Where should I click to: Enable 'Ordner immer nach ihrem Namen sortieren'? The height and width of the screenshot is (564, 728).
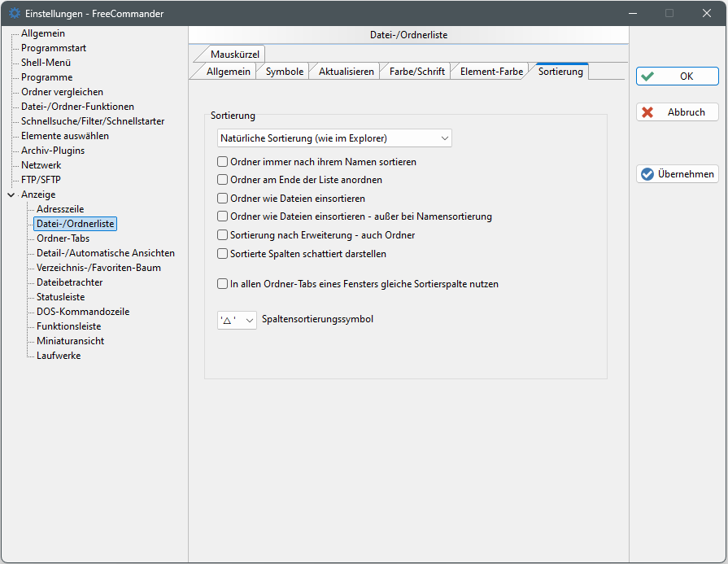tap(223, 162)
